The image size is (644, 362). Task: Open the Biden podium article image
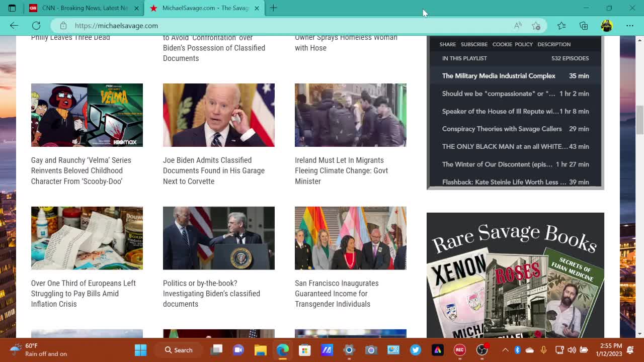pyautogui.click(x=219, y=238)
